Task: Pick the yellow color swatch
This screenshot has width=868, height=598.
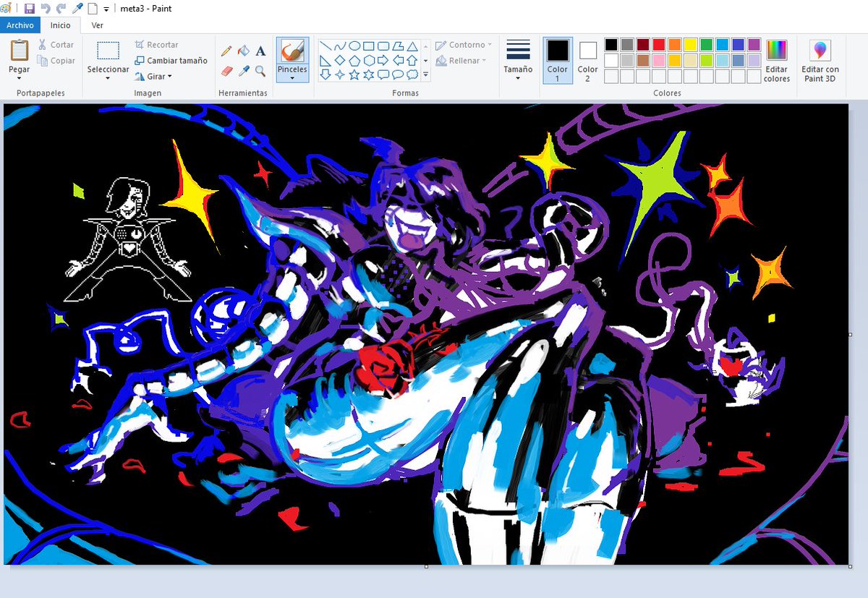Action: [x=691, y=45]
